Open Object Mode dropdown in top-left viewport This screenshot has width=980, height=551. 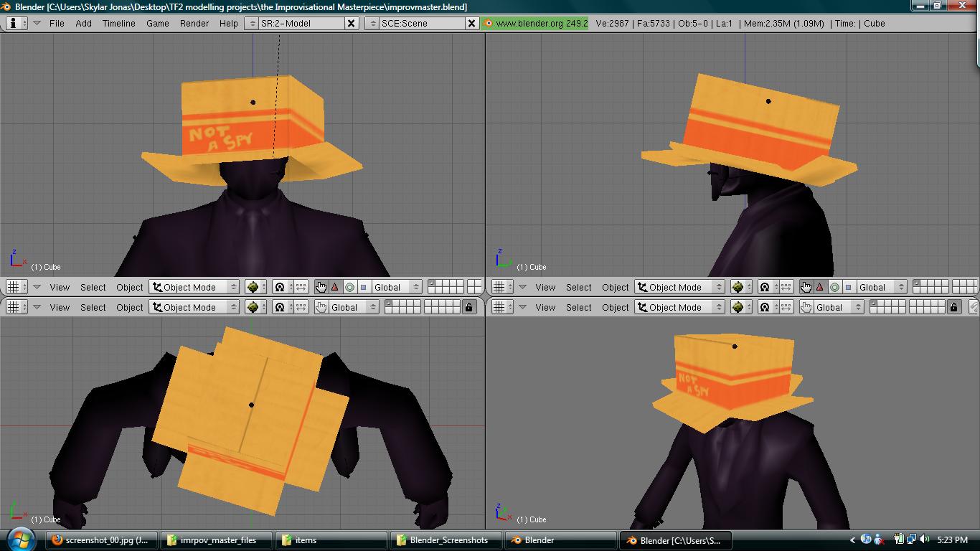(x=194, y=287)
